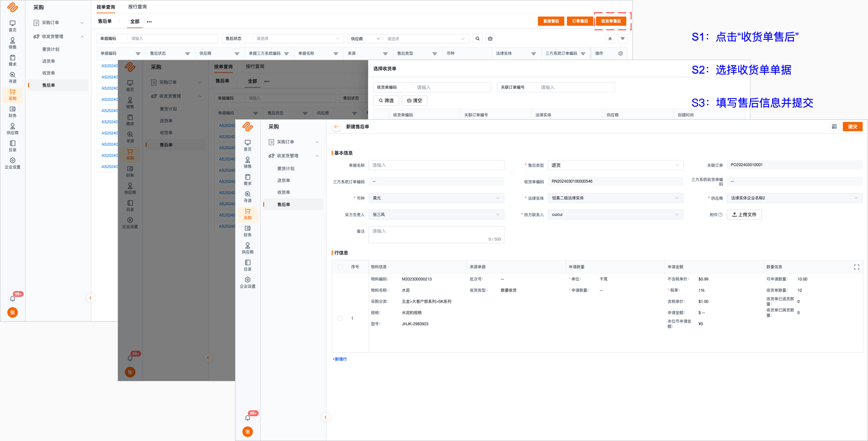The width and height of the screenshot is (868, 441).
Task: Focus 单据编码 input in back window
Action: (x=173, y=39)
